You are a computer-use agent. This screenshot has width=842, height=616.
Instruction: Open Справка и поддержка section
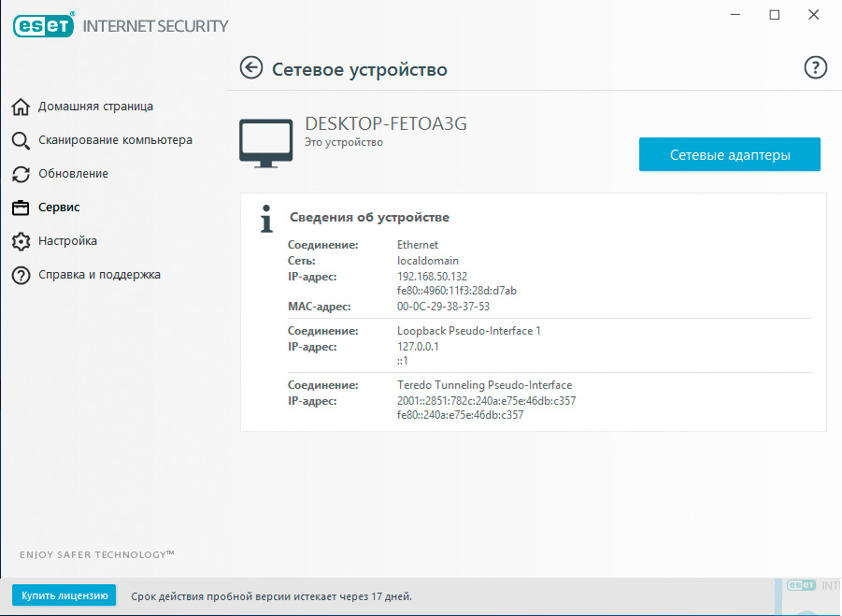click(x=99, y=275)
